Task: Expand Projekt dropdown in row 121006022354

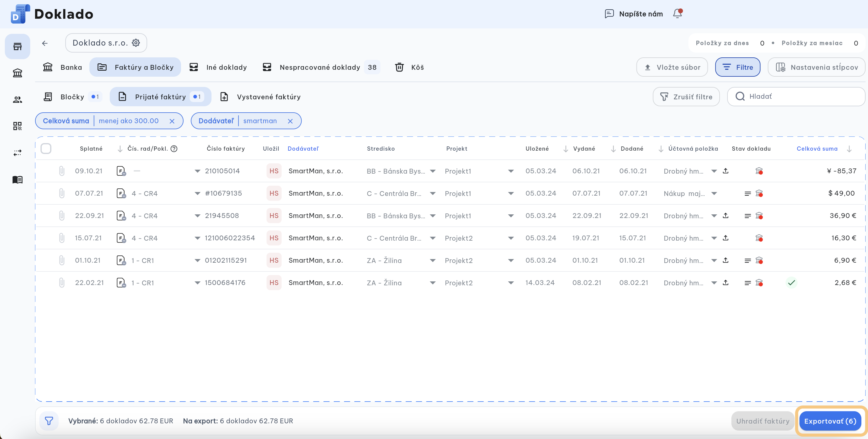Action: pos(511,238)
